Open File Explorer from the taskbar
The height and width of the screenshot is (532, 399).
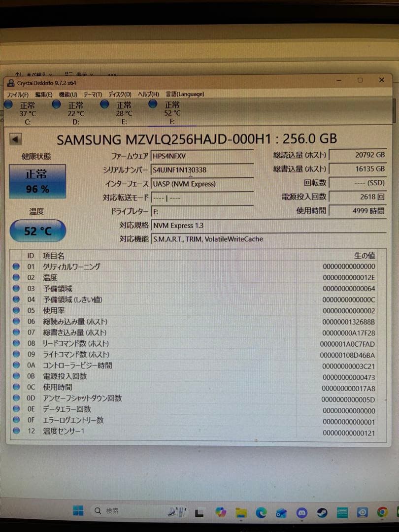point(241,513)
